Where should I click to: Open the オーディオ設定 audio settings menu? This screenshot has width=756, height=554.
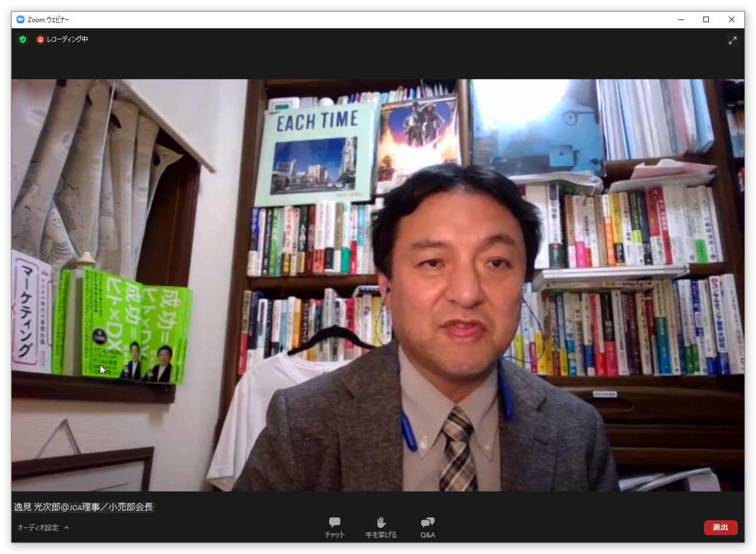coord(38,527)
